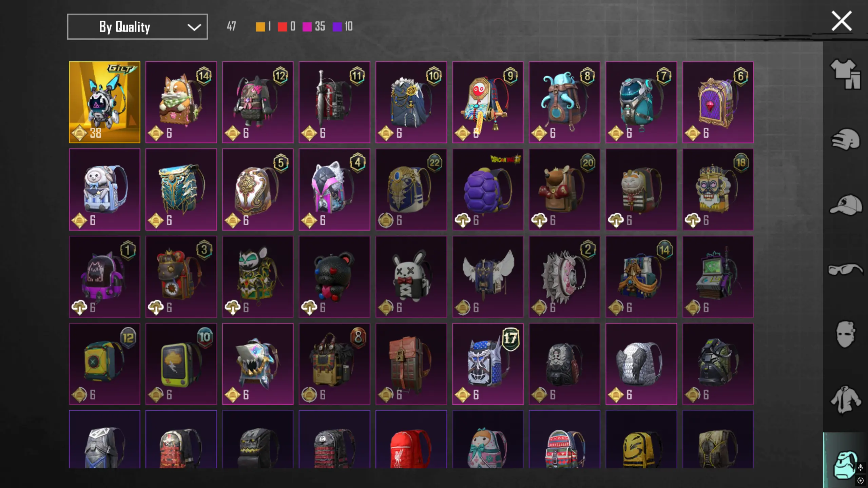
Task: Open the sunglasses category icon
Action: 845,269
